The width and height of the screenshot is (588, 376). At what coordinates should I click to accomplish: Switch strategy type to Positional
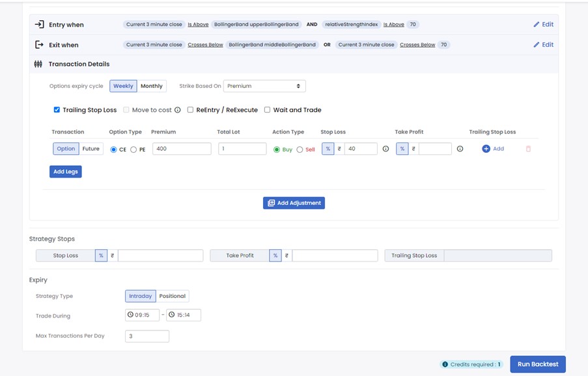[x=173, y=296]
